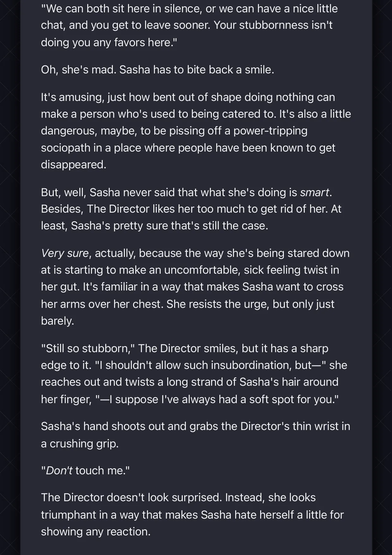Click the phrase "It's amusing,"
392x555 pixels.
pos(73,97)
